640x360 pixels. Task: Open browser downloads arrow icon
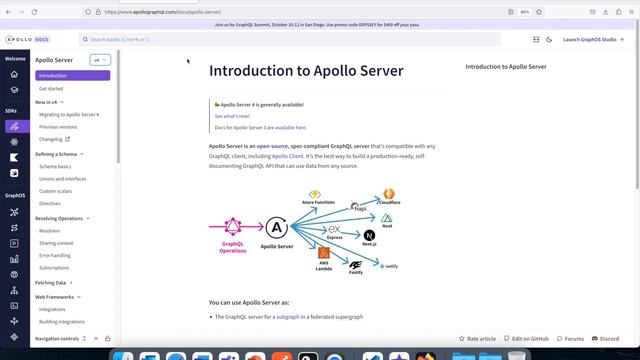click(x=606, y=12)
